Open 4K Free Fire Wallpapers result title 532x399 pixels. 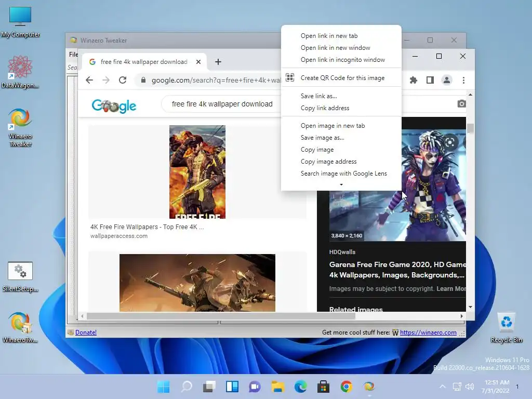point(147,227)
